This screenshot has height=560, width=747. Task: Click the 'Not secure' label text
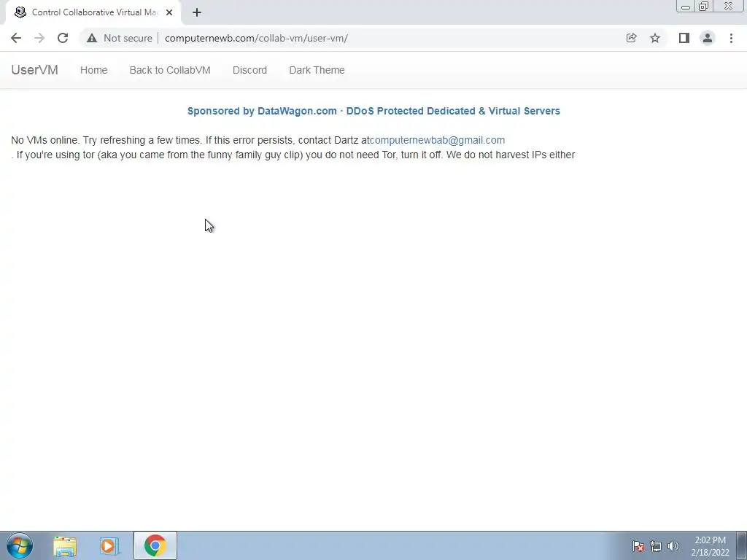[128, 38]
